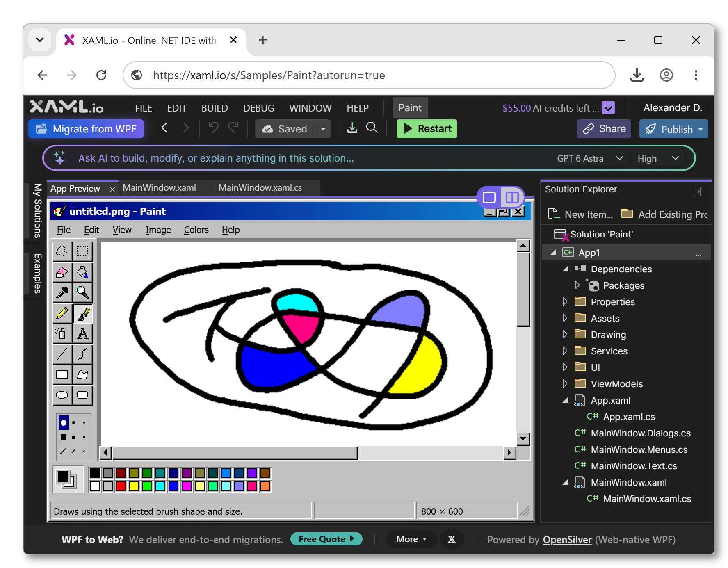Click the Share button
This screenshot has height=568, width=728.
[x=604, y=129]
